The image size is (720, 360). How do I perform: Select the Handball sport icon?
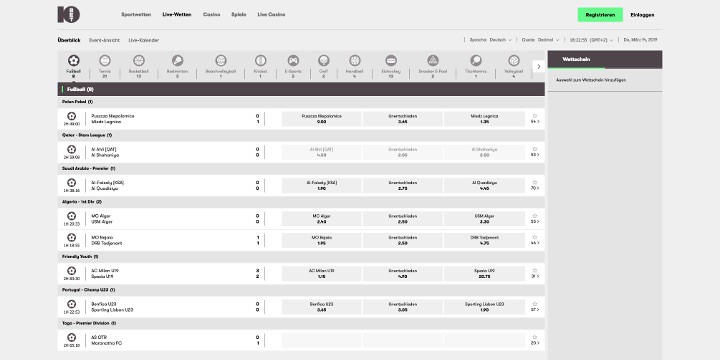coord(354,60)
